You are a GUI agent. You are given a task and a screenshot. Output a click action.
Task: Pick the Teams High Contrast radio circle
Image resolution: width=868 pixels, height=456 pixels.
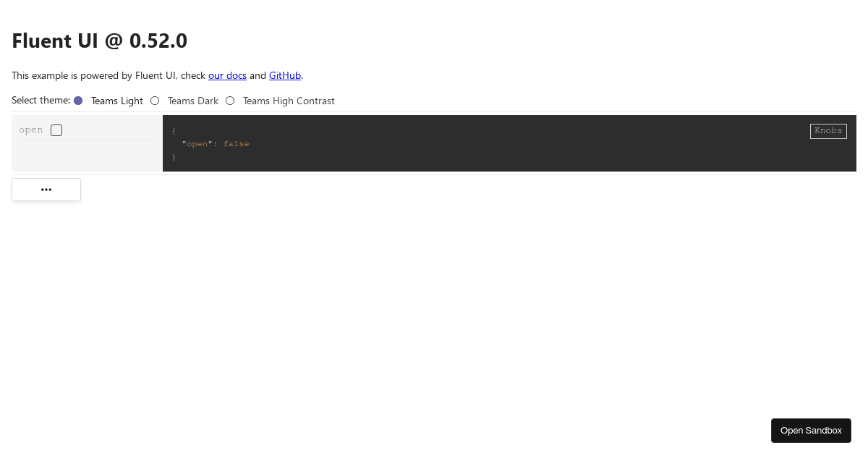(230, 101)
